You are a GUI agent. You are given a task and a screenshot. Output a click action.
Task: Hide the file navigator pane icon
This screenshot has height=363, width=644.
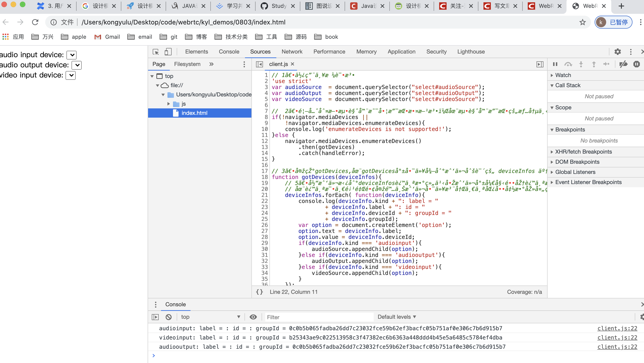point(259,64)
